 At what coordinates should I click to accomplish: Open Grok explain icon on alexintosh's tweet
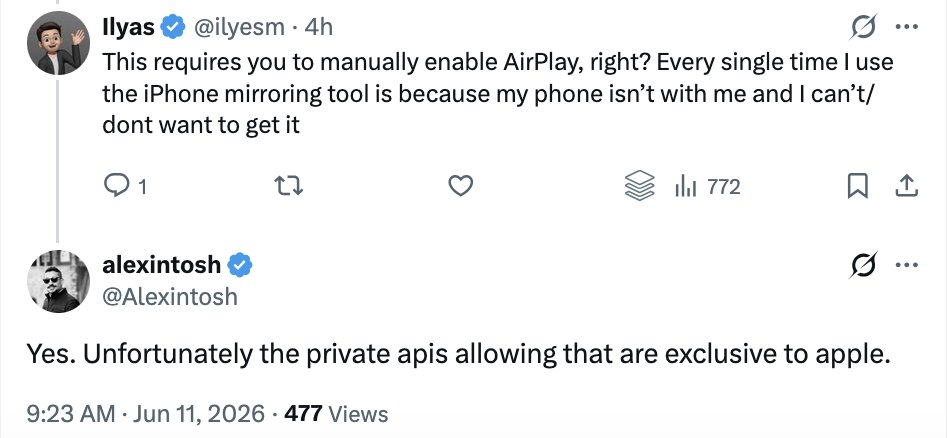863,265
